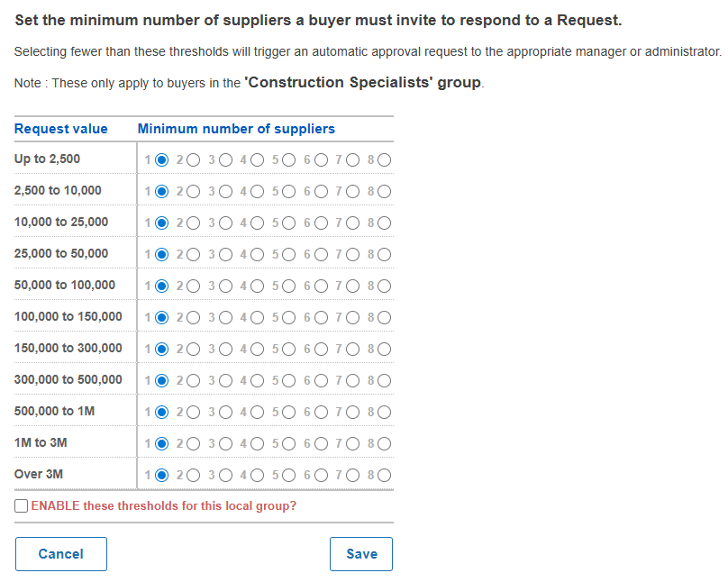Select 8 suppliers for Up to 2,500
The width and height of the screenshot is (728, 582).
(x=384, y=160)
